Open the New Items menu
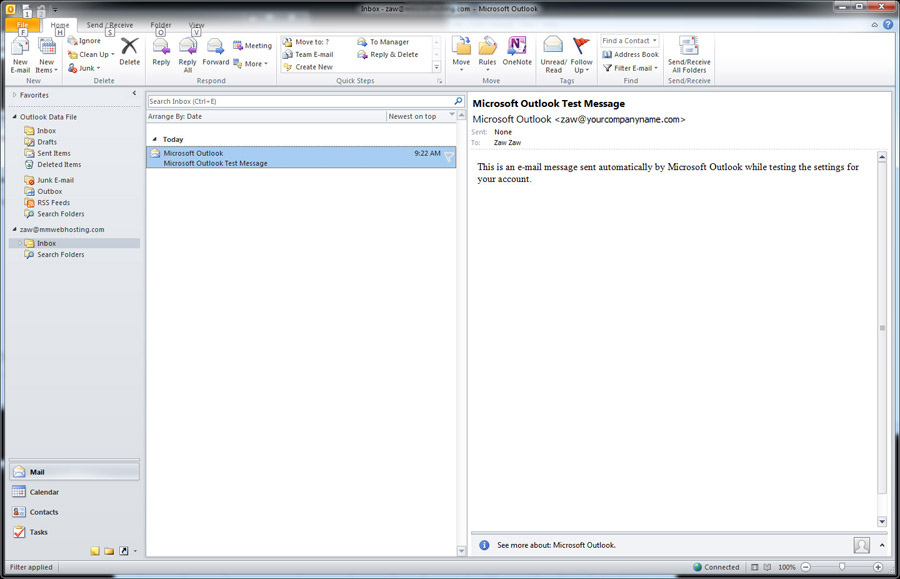 click(x=46, y=55)
